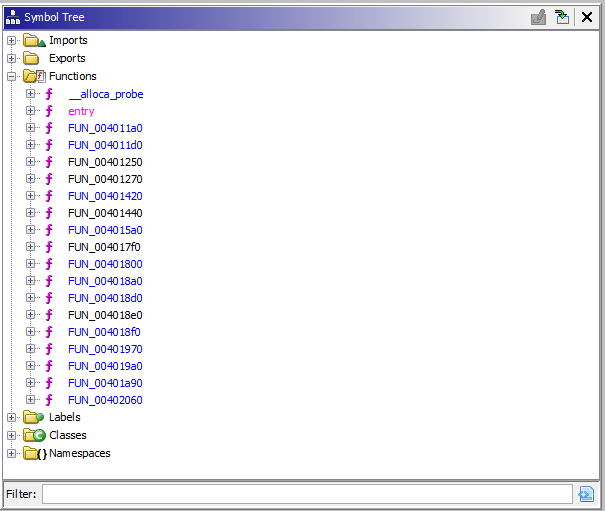Expand the Namespaces tree node
Image resolution: width=605 pixels, height=511 pixels.
click(12, 453)
